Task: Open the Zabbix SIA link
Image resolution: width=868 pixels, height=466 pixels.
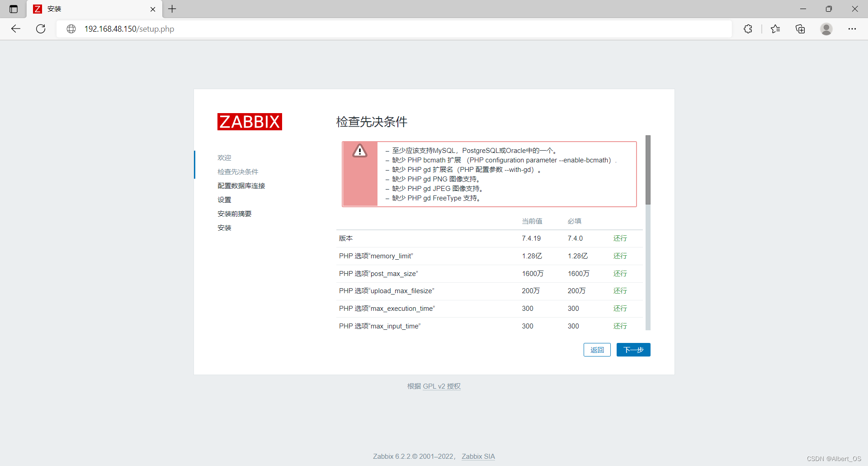Action: tap(478, 456)
